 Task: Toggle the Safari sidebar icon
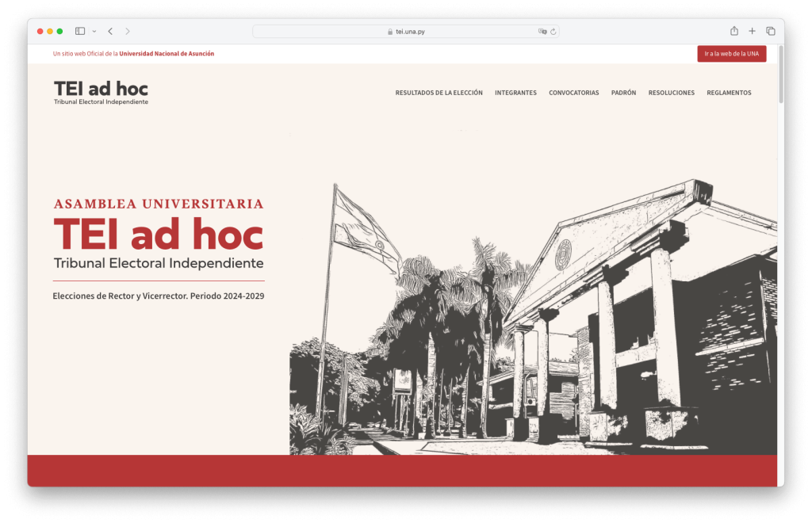(x=80, y=31)
